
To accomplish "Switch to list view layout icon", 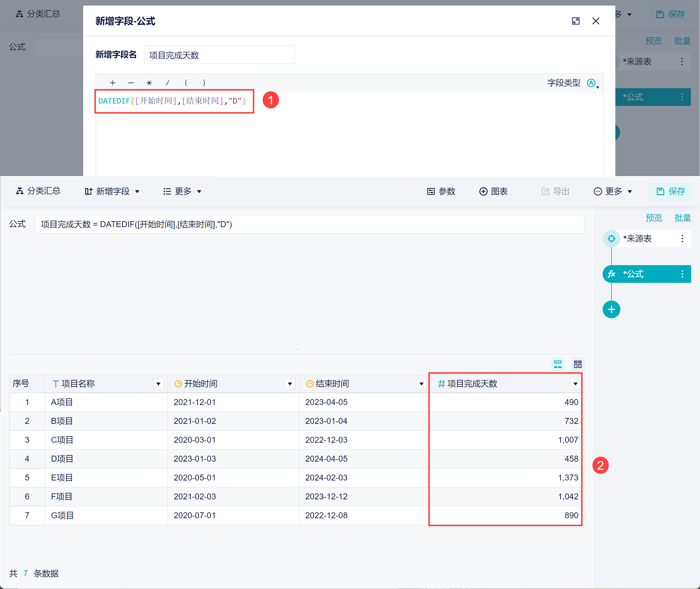I will click(558, 364).
